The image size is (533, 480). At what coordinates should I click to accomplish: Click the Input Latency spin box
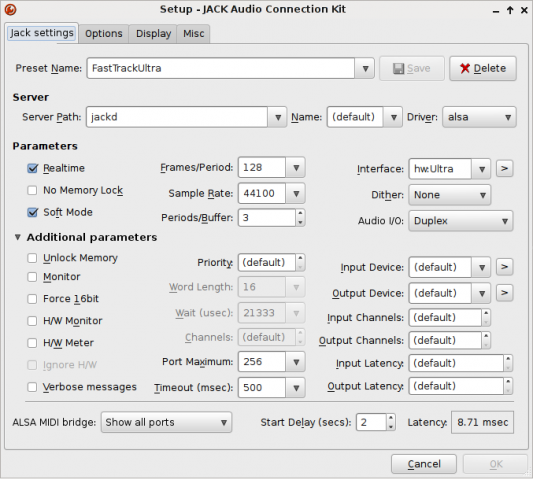coord(461,363)
